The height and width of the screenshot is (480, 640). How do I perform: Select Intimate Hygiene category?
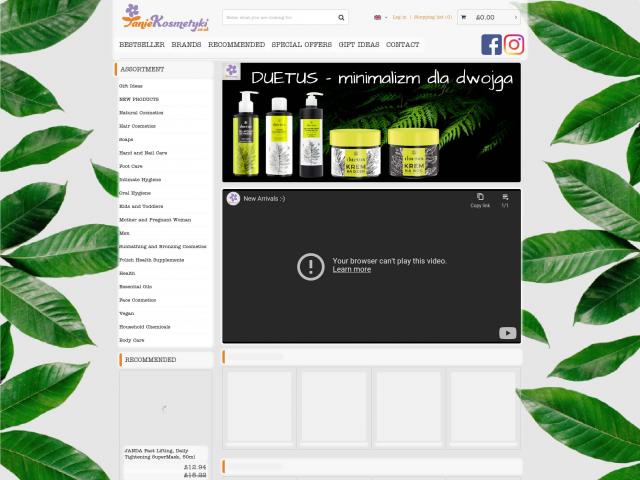coord(140,180)
